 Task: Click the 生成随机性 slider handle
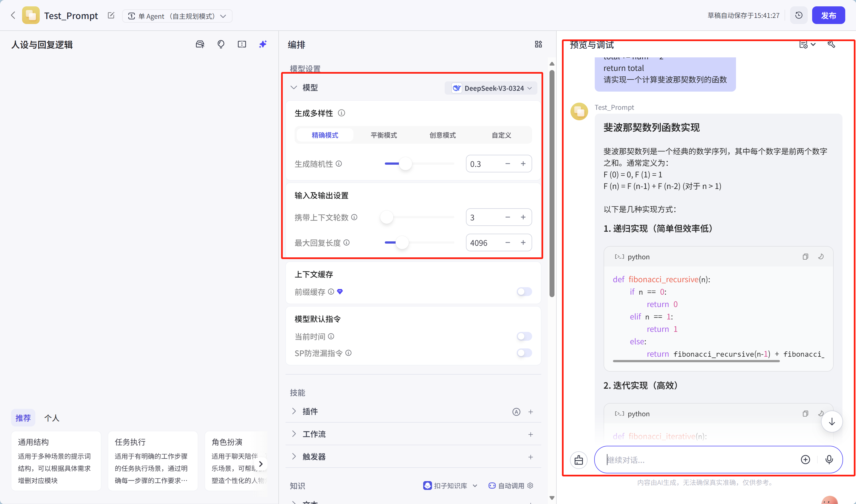point(405,163)
